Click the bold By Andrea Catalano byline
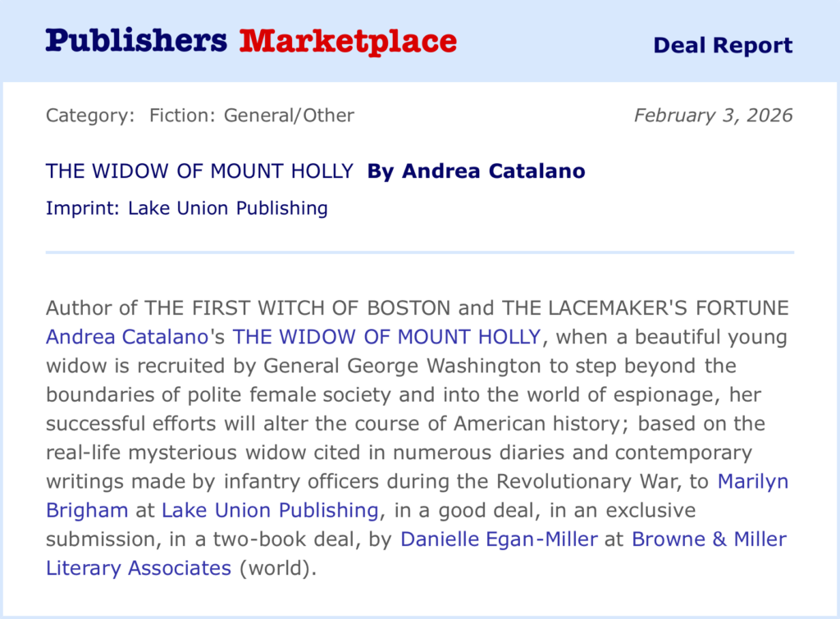The image size is (840, 619). pyautogui.click(x=476, y=171)
